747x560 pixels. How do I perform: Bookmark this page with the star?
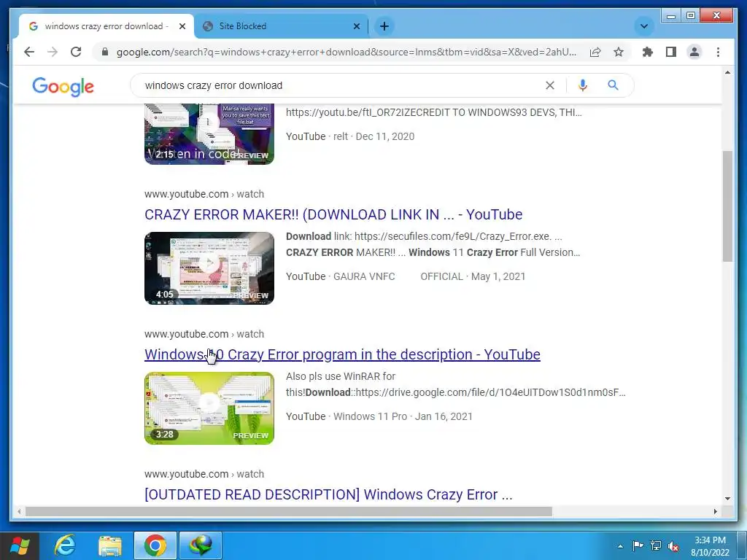tap(619, 52)
